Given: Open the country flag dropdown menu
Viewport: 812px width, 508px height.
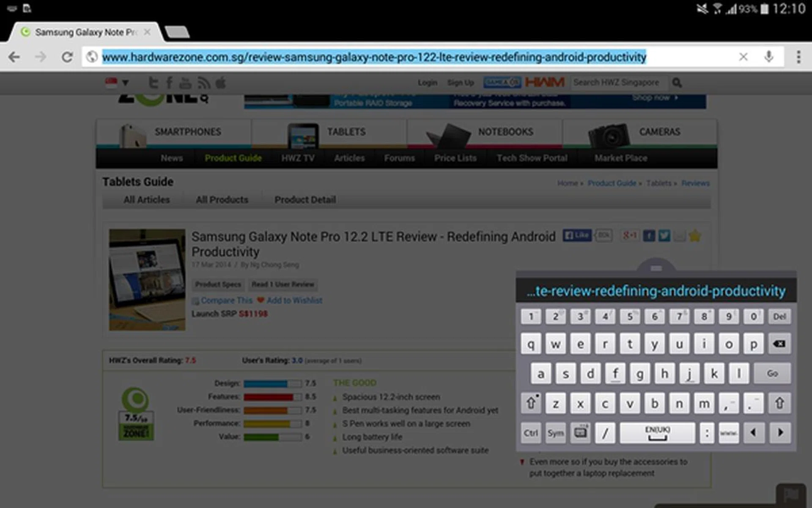Looking at the screenshot, I should 125,83.
